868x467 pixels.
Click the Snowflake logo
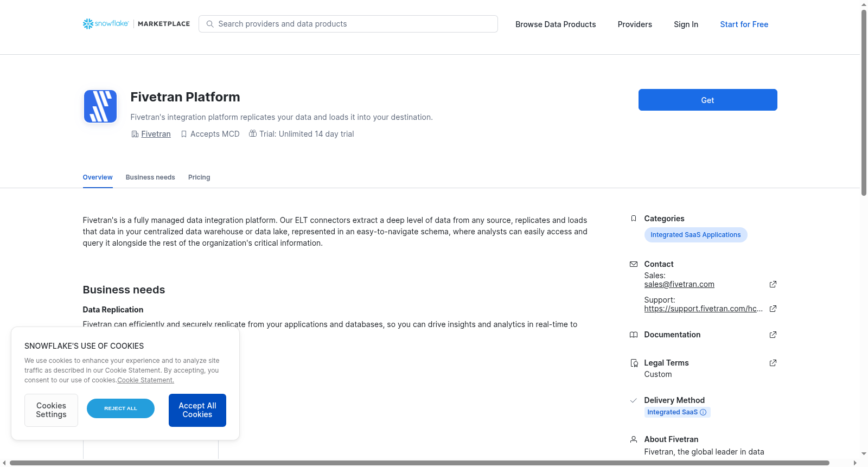click(106, 24)
